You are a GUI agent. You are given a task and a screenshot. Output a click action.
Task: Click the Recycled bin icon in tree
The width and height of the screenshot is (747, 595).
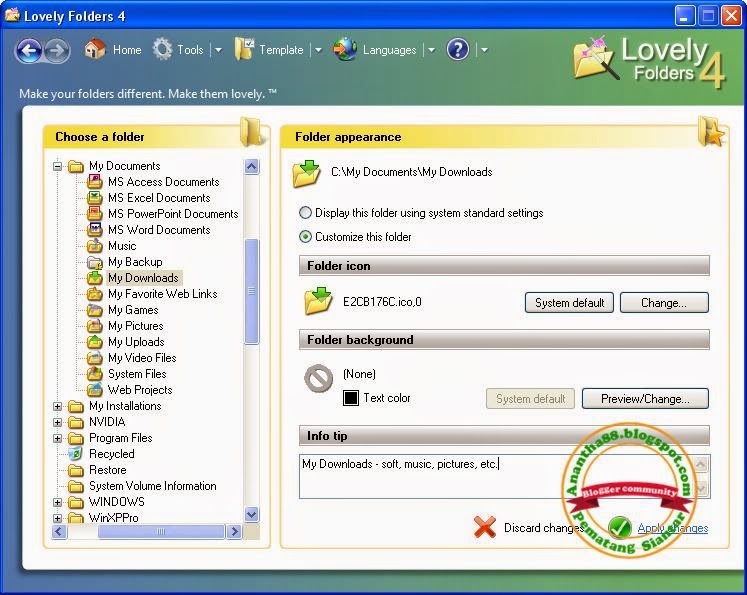click(76, 454)
